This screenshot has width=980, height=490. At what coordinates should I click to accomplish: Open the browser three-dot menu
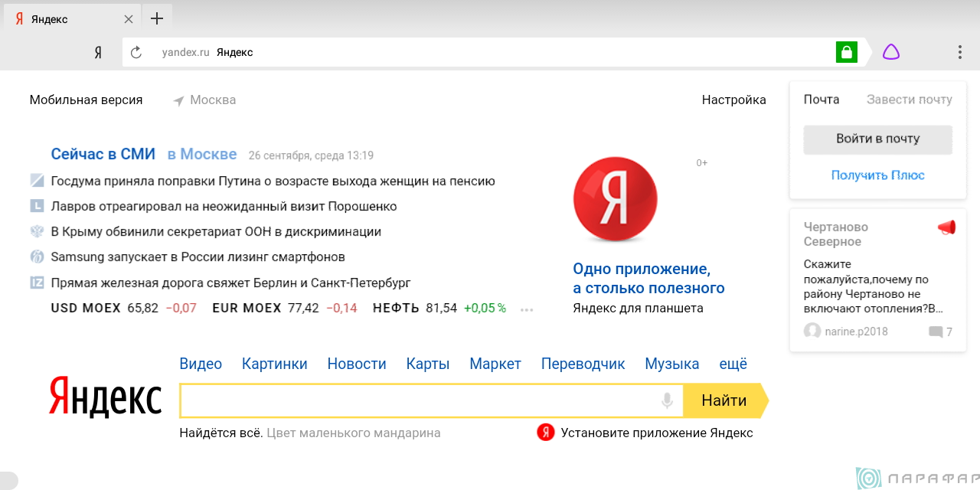[x=959, y=52]
